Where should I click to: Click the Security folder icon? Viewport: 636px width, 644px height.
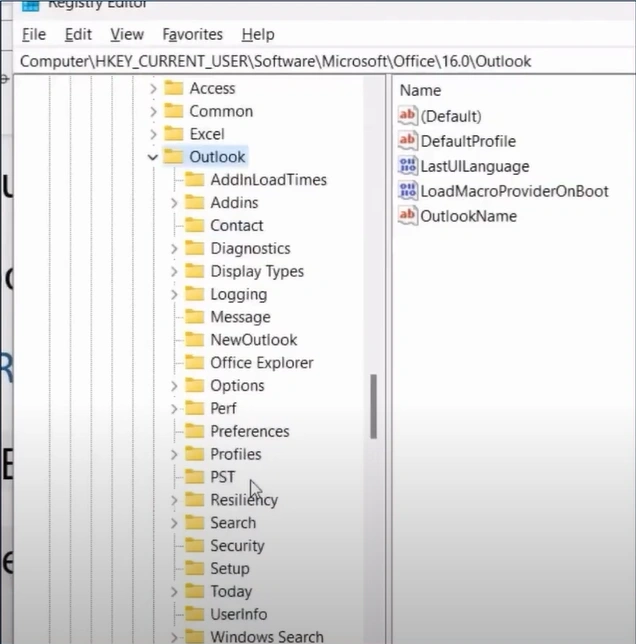[194, 545]
